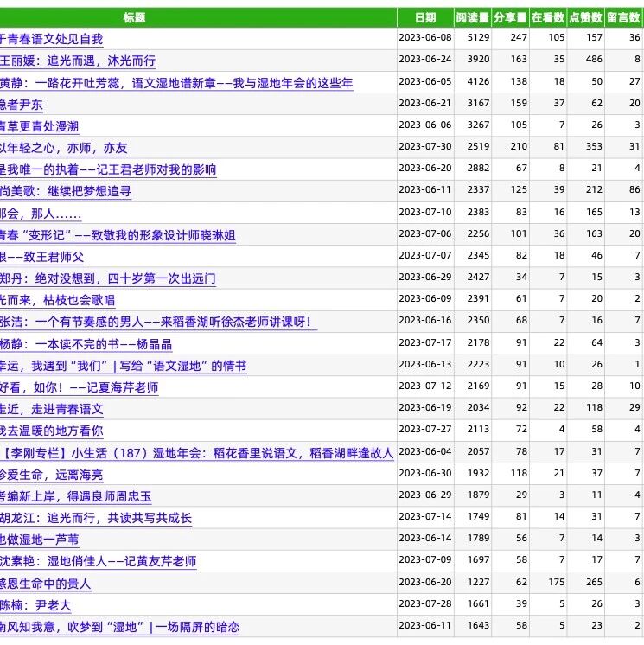Screen dimensions: 644x645
Task: Select read count 4126
Action: pyautogui.click(x=478, y=81)
